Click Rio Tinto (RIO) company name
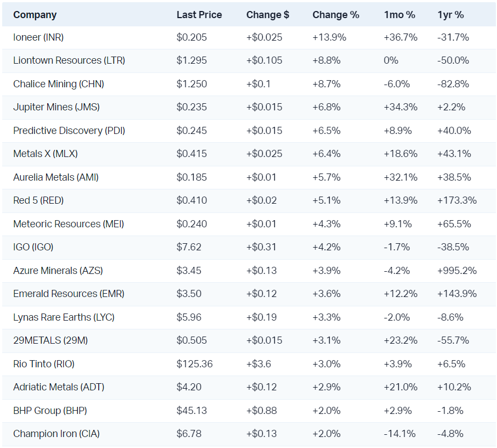This screenshot has width=497, height=448. click(44, 364)
